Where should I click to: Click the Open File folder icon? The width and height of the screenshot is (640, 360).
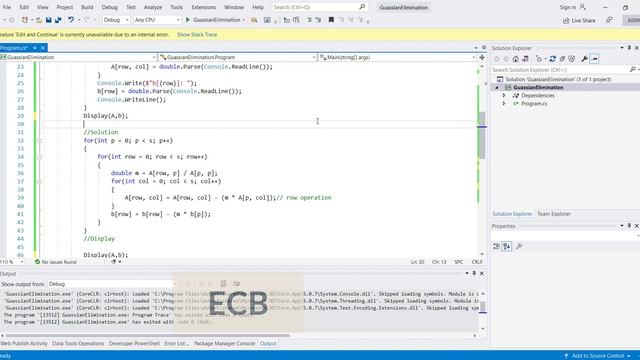(39, 20)
